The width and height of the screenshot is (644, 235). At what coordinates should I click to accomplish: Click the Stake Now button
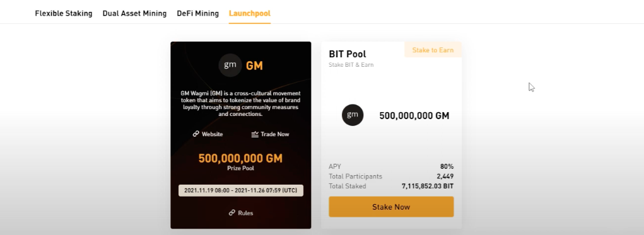391,207
